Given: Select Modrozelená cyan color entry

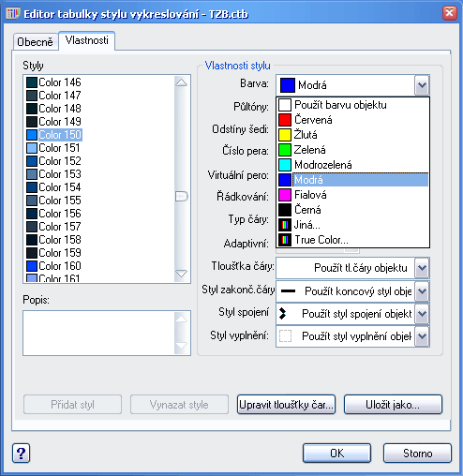Looking at the screenshot, I should pos(353,165).
